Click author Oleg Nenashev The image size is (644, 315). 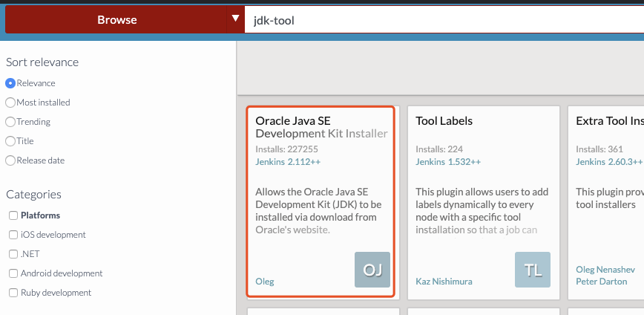[x=605, y=270]
